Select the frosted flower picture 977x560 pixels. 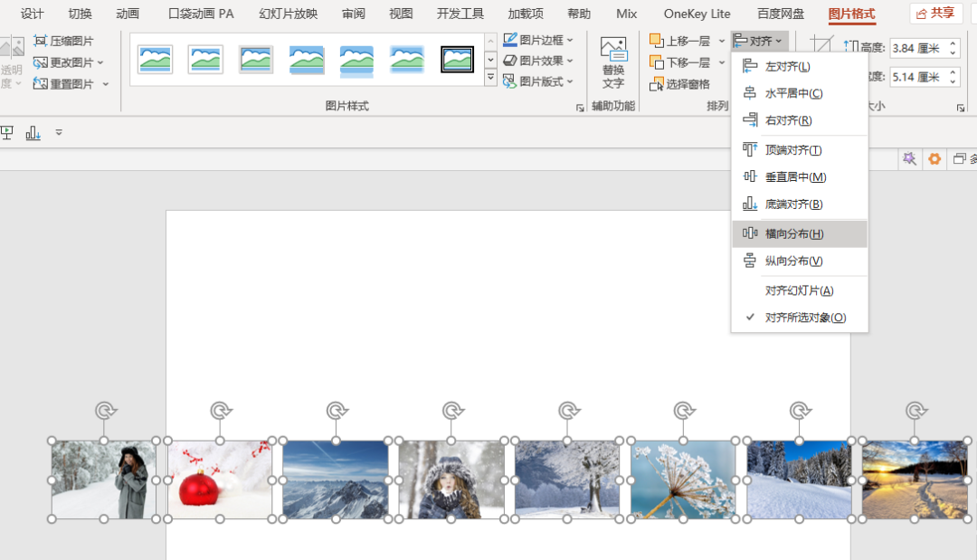683,479
